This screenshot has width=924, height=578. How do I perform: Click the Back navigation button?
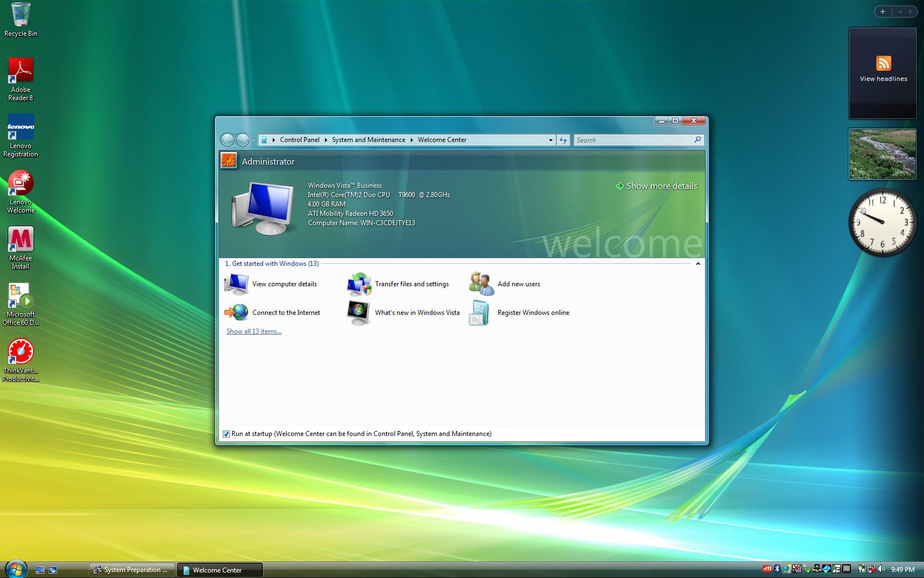tap(227, 140)
